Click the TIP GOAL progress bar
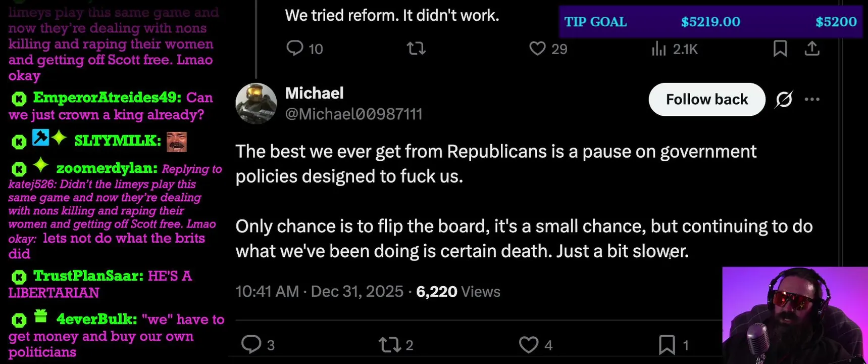The height and width of the screenshot is (364, 868). tap(710, 22)
